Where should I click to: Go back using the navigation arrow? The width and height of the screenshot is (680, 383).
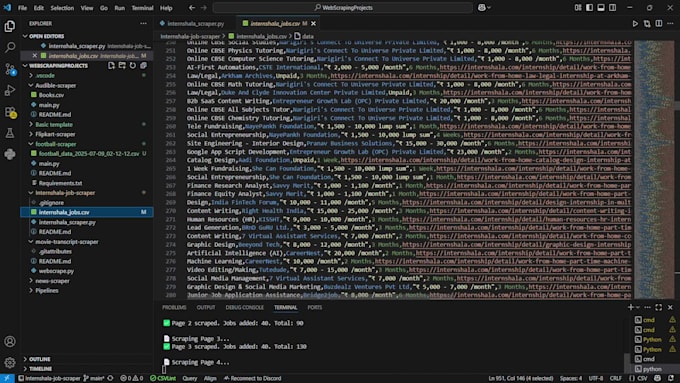192,8
